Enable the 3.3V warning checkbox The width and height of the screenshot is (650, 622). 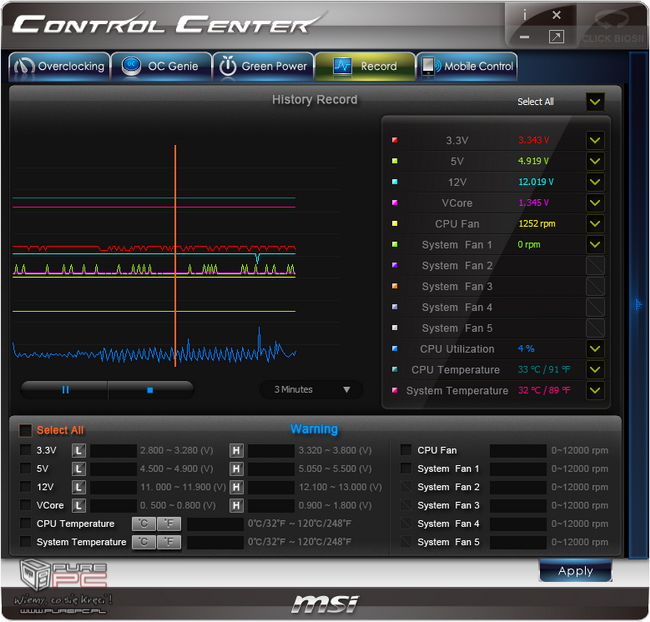click(x=26, y=450)
